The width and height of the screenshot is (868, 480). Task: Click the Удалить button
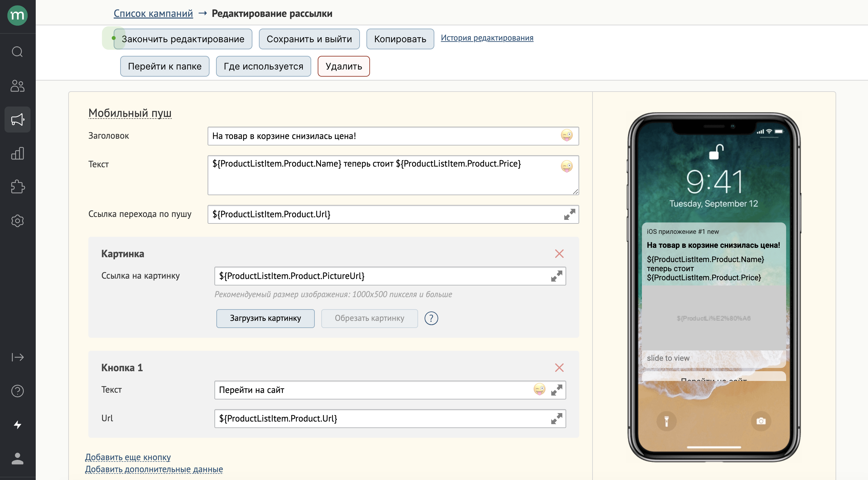point(343,66)
